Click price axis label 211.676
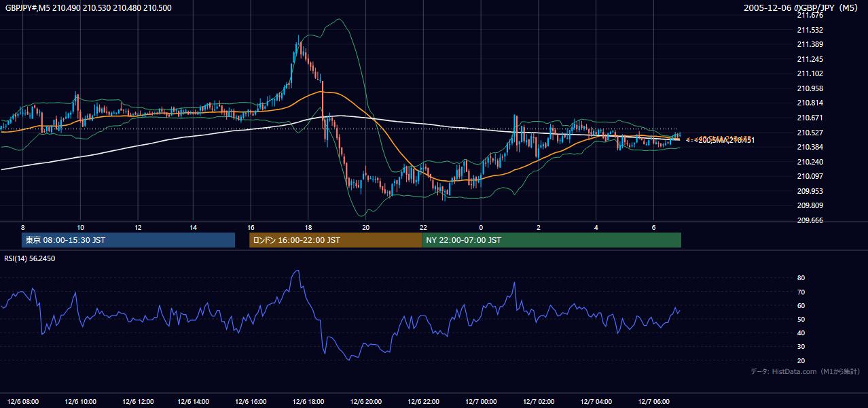 (x=810, y=15)
